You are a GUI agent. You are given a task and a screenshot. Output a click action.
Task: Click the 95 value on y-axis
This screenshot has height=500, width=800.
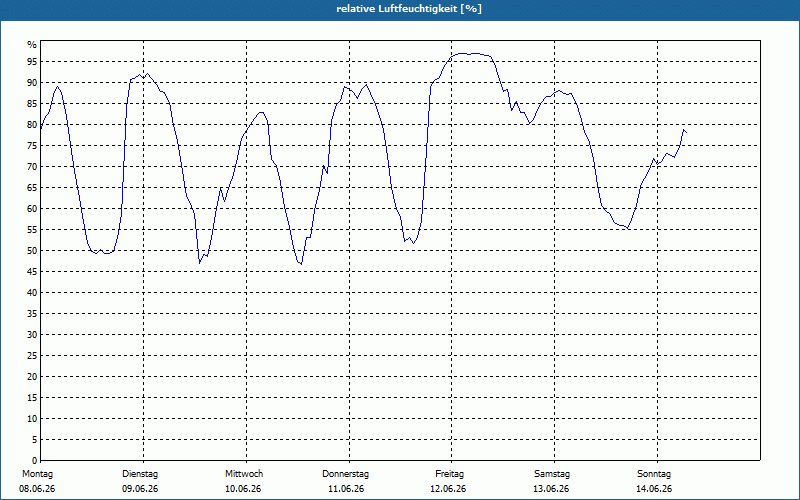(x=32, y=62)
